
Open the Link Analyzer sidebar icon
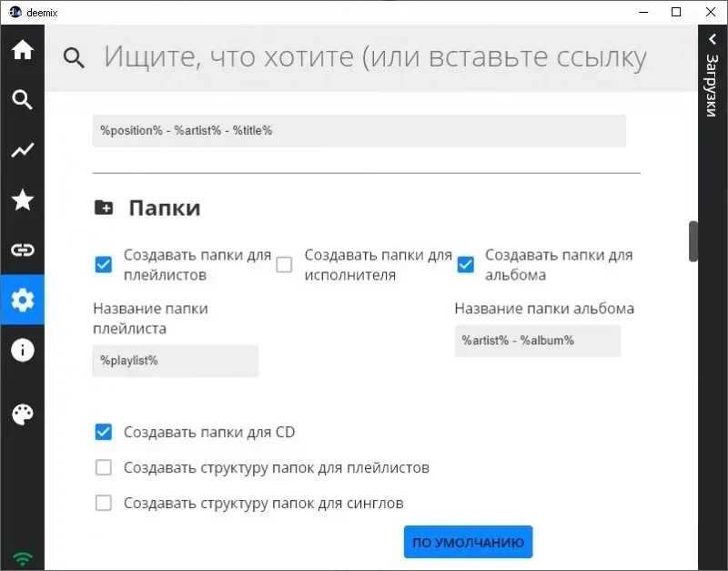(x=22, y=250)
